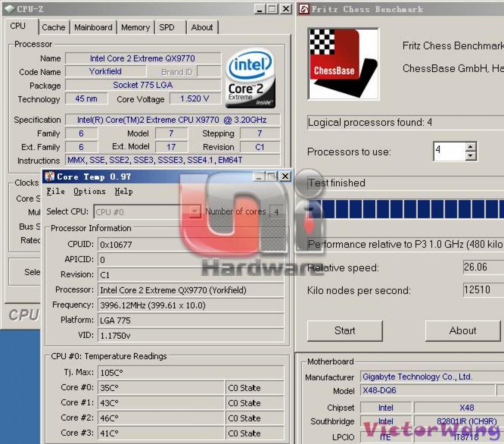Click the Motherboard Manufacturer Gigabyte field
504x444 pixels.
click(432, 376)
